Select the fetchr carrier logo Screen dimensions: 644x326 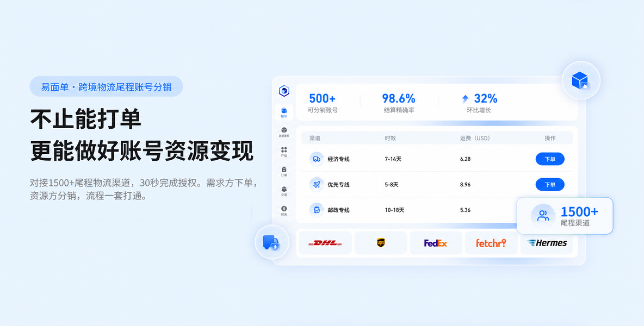coord(491,243)
